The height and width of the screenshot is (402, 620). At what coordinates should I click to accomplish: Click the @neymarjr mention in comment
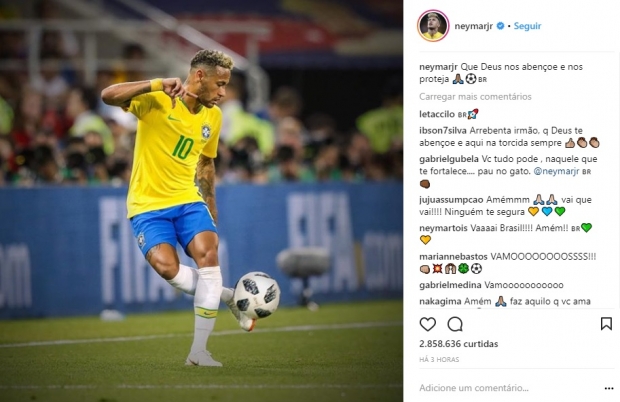pyautogui.click(x=556, y=172)
